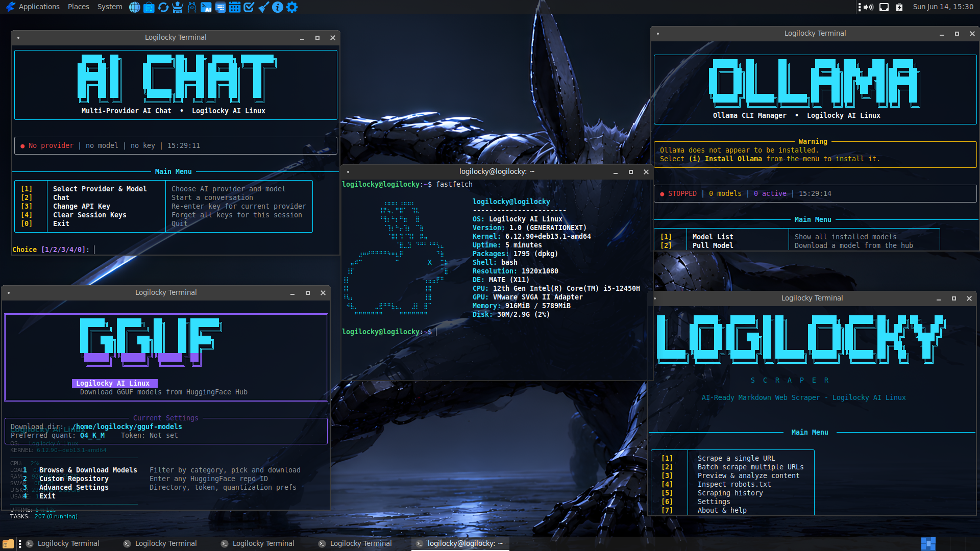Click 'Inspect robots.txt' option
Viewport: 980px width, 551px height.
tap(734, 485)
